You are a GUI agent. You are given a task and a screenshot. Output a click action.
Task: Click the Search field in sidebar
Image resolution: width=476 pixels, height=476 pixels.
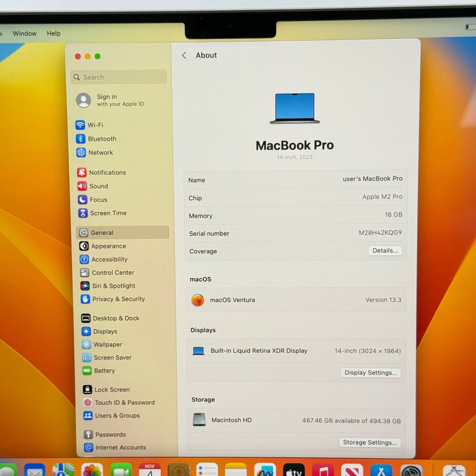click(119, 77)
